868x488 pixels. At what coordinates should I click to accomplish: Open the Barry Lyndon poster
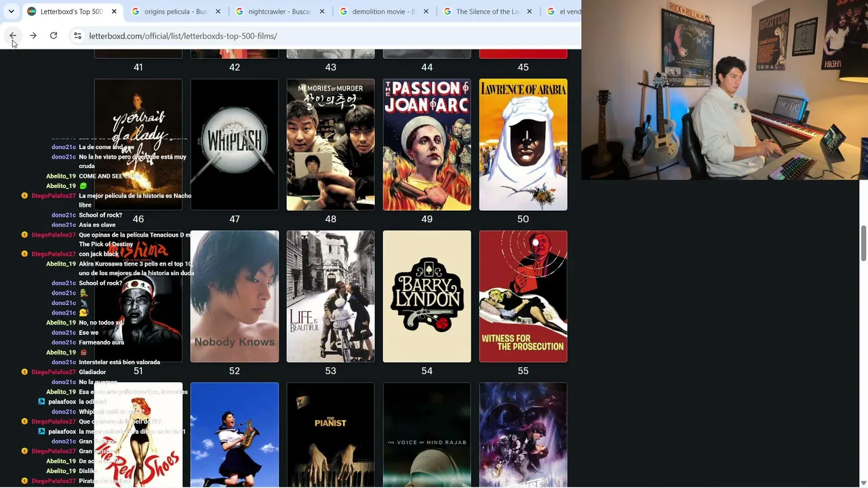(x=427, y=296)
